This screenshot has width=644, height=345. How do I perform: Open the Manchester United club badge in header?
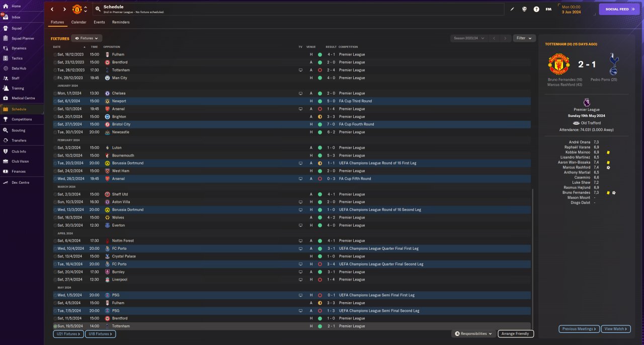tap(77, 9)
